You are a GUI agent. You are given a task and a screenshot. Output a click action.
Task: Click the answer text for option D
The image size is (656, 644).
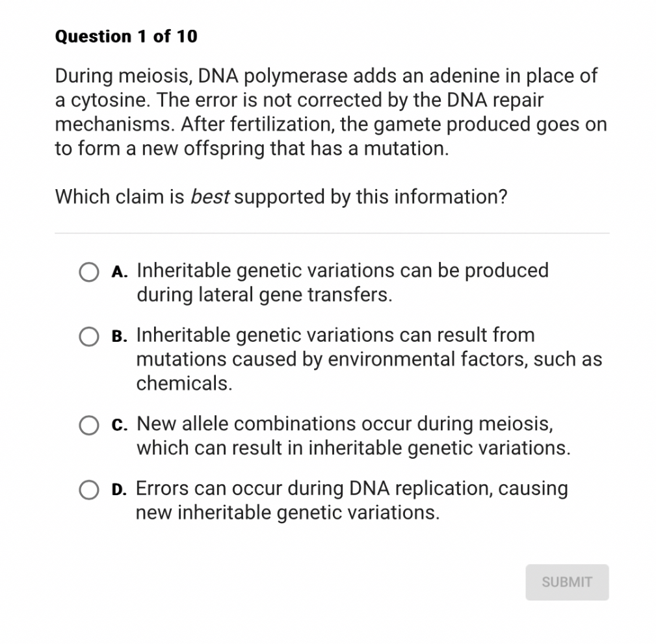(x=351, y=500)
